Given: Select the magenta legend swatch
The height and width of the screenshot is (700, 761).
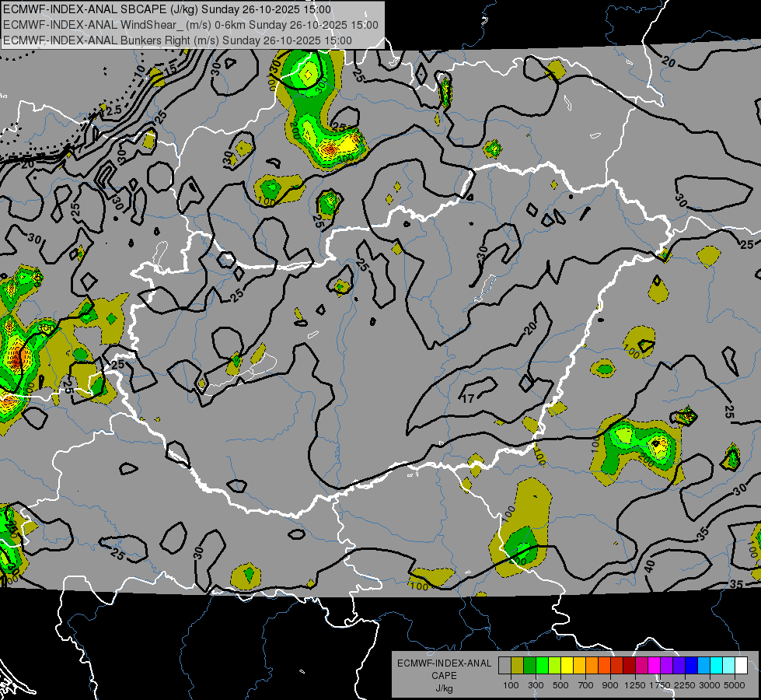Looking at the screenshot, I should tap(655, 665).
